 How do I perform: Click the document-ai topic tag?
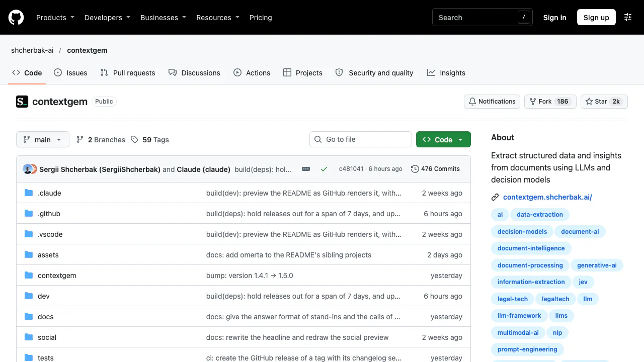coord(580,232)
